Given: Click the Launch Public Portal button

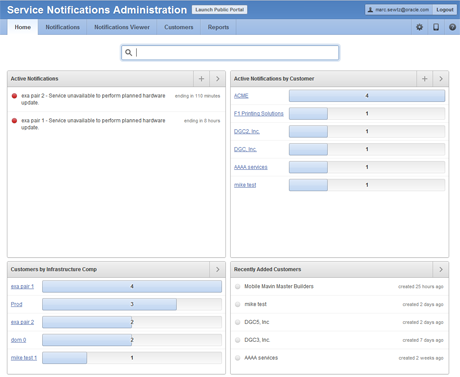Looking at the screenshot, I should [219, 10].
